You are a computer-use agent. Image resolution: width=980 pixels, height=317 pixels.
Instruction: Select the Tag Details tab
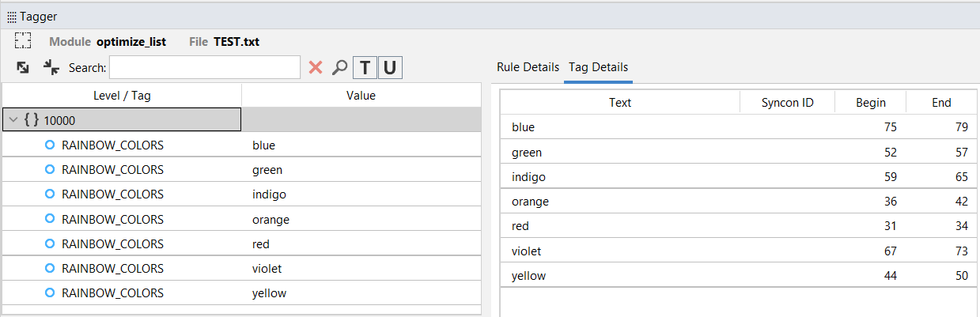pyautogui.click(x=598, y=67)
